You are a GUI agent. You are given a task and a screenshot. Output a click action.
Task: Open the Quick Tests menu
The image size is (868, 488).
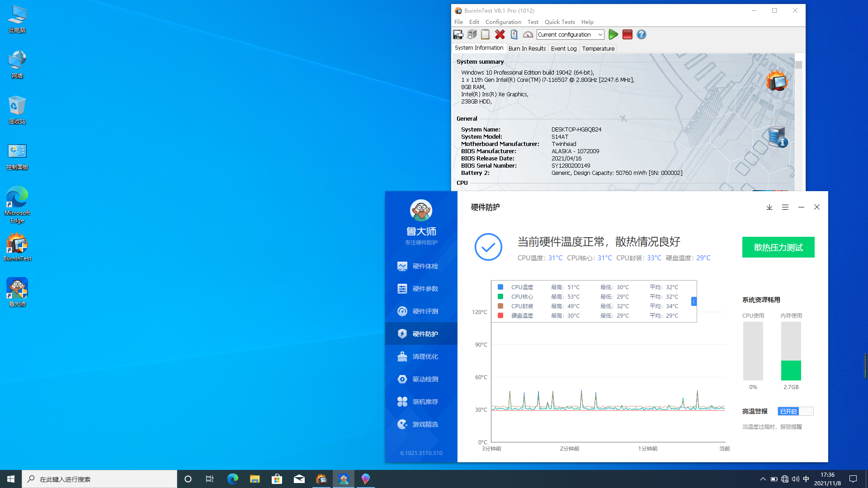(559, 22)
